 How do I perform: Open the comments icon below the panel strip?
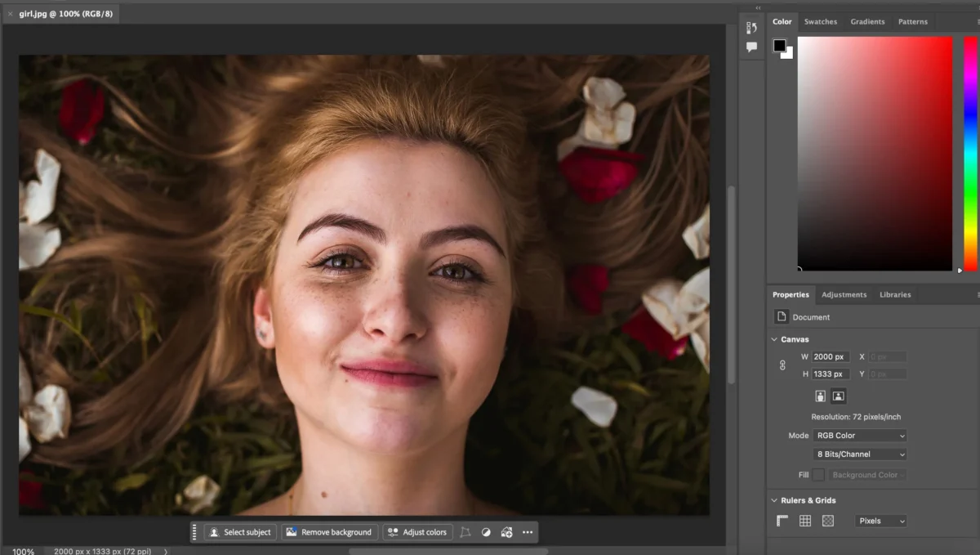pyautogui.click(x=751, y=47)
